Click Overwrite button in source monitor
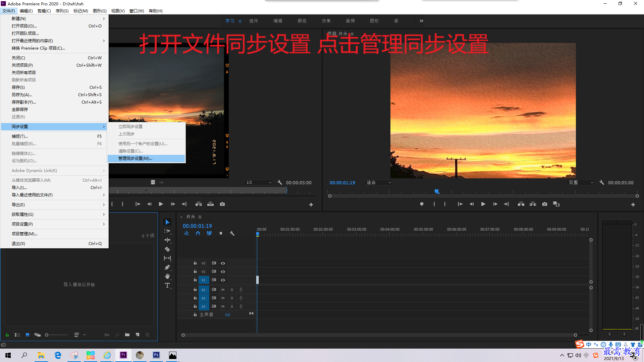The width and height of the screenshot is (644, 362). coord(211,204)
